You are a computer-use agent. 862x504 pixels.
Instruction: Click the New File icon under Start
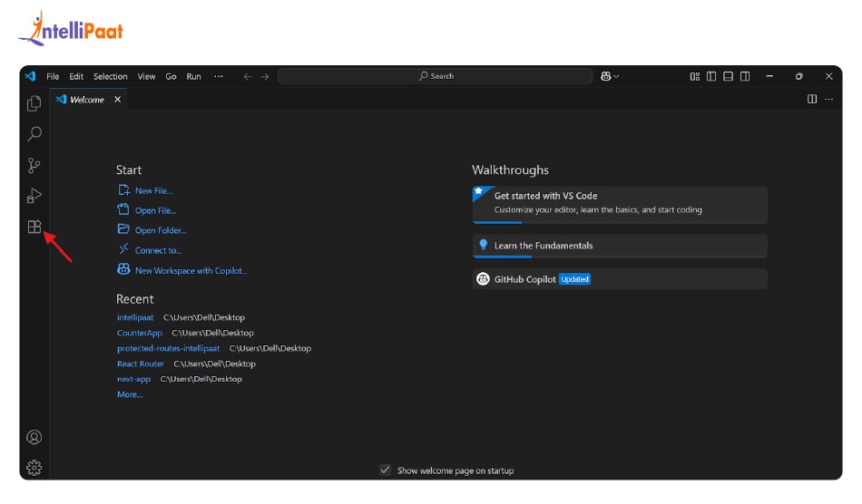pos(123,190)
